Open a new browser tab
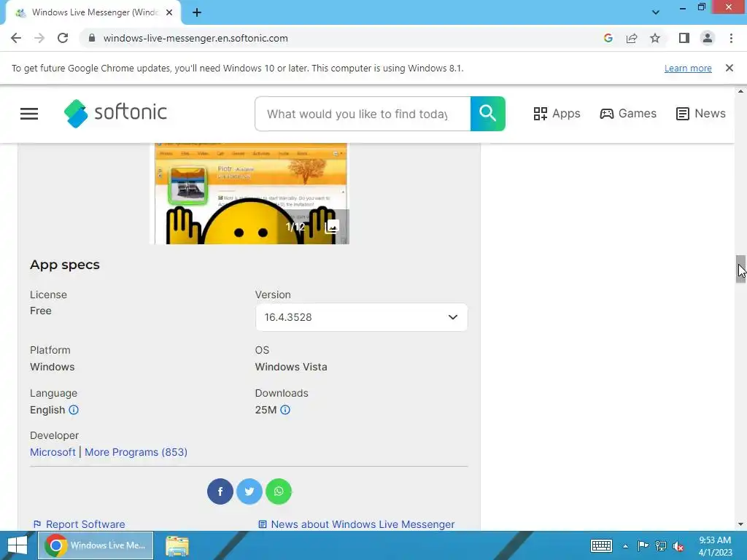747x560 pixels. (x=197, y=12)
